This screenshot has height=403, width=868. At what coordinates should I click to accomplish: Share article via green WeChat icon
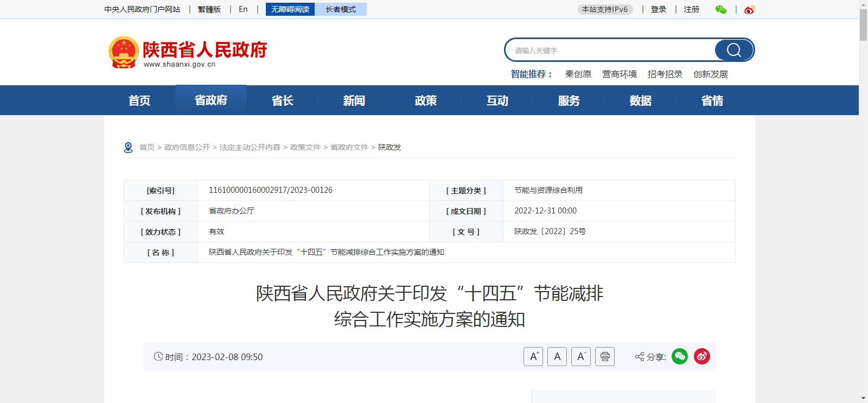pos(680,356)
